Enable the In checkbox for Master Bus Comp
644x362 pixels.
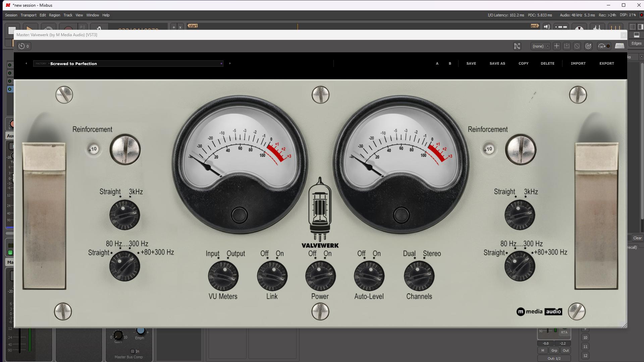pyautogui.click(x=132, y=351)
